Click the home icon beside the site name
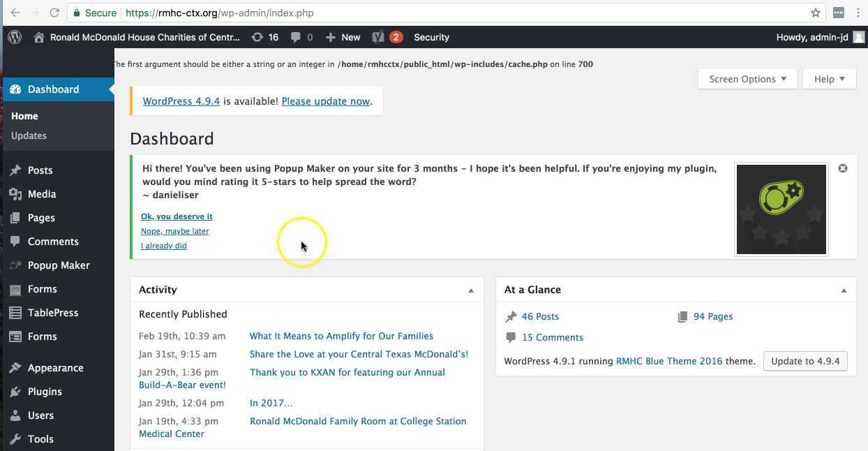Viewport: 868px width, 451px height. 39,38
